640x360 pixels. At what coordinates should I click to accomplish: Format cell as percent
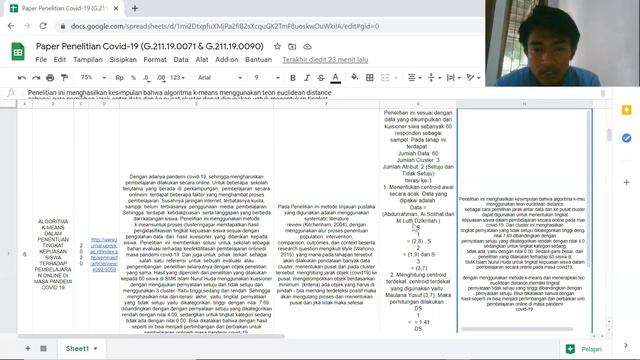[133, 78]
